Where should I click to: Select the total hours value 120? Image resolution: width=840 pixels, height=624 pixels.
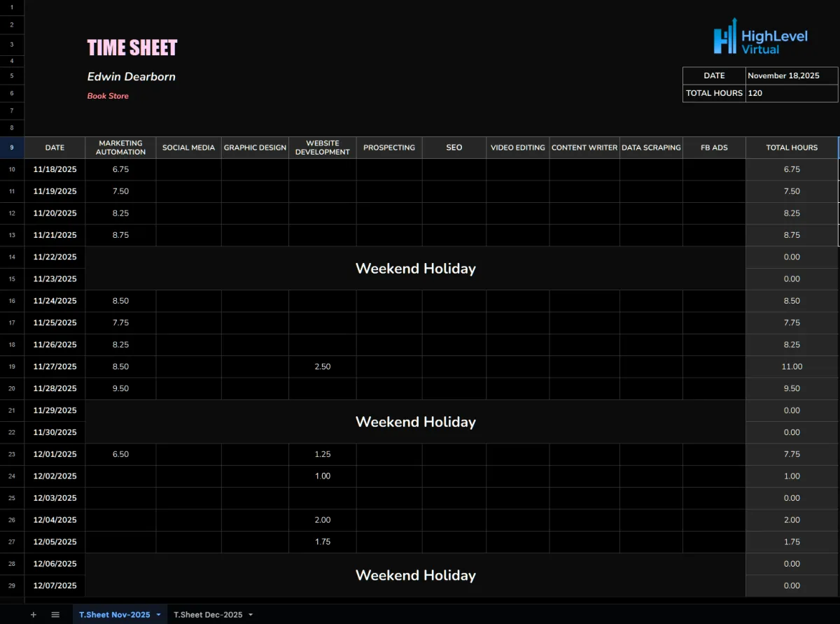[792, 93]
